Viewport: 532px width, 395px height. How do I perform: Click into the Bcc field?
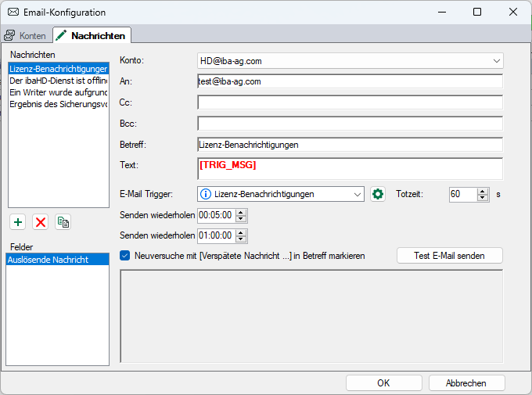click(350, 124)
